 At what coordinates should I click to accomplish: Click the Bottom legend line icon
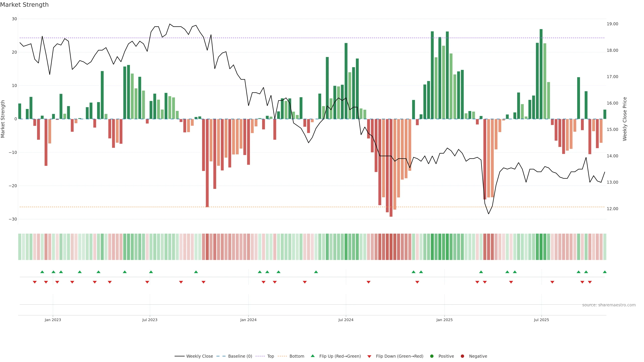[282, 356]
